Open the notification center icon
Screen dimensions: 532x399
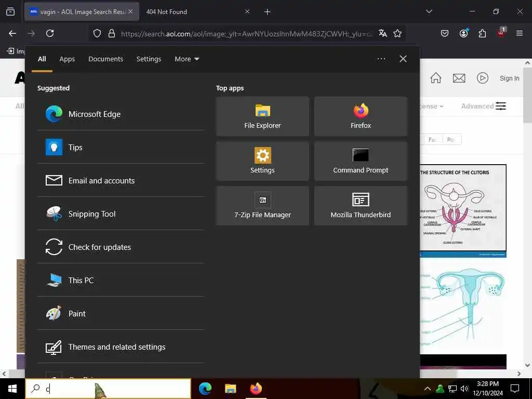515,389
